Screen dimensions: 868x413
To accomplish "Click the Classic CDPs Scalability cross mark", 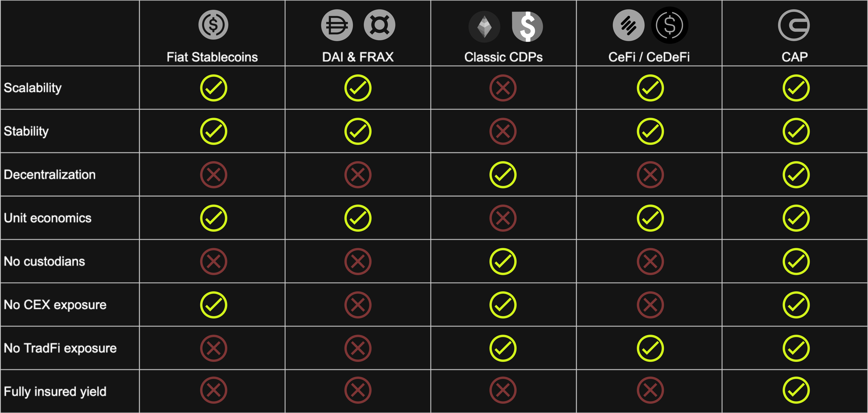I will click(503, 88).
